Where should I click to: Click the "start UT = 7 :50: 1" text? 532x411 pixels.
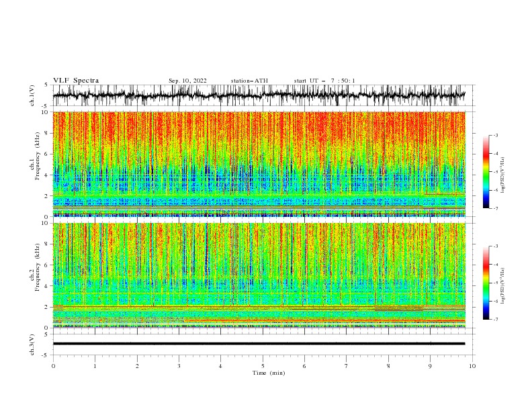(324, 81)
